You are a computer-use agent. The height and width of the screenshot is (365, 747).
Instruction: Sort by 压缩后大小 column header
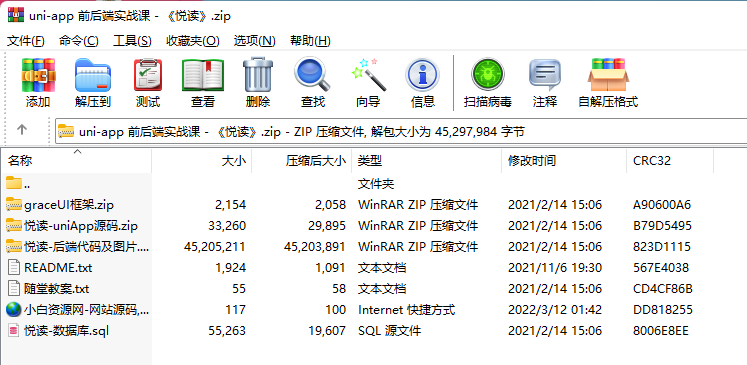click(302, 161)
